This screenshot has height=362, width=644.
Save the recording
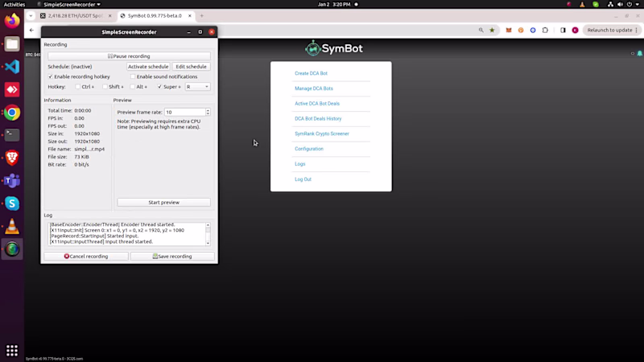[172, 256]
